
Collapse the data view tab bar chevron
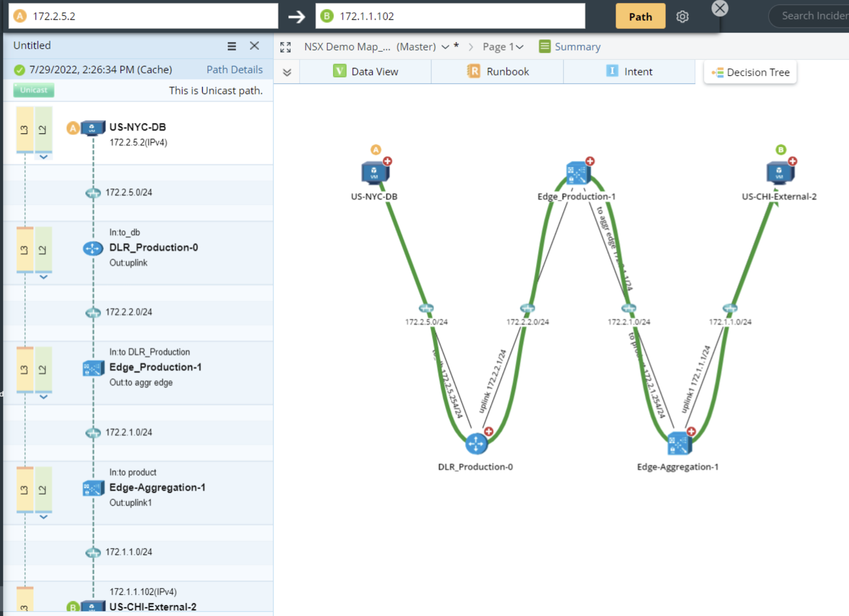coord(287,72)
